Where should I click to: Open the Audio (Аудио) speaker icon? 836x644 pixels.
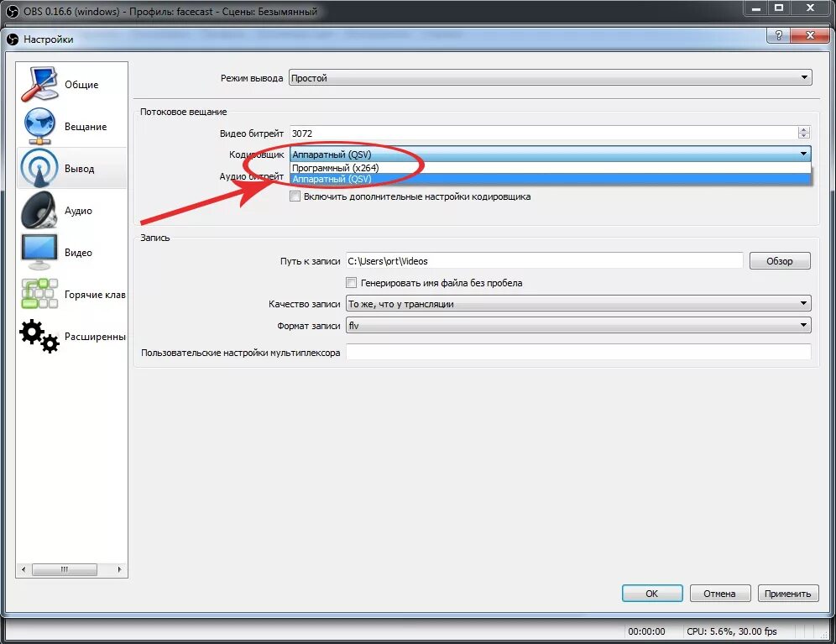(x=39, y=210)
